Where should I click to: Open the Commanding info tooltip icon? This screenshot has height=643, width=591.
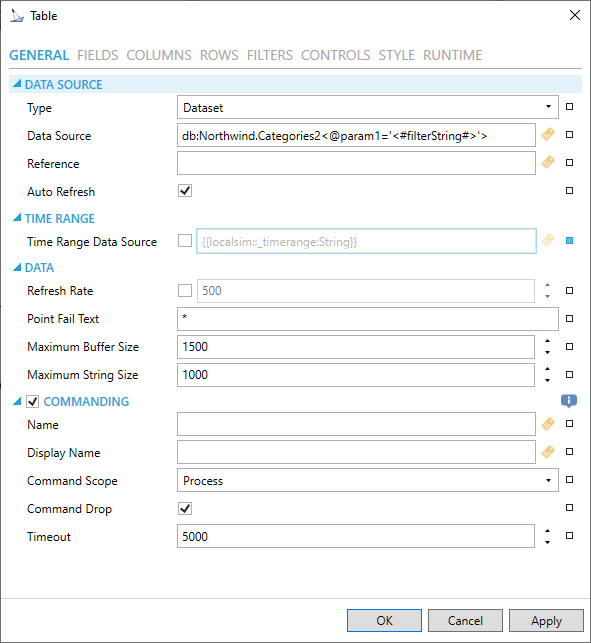pos(569,401)
